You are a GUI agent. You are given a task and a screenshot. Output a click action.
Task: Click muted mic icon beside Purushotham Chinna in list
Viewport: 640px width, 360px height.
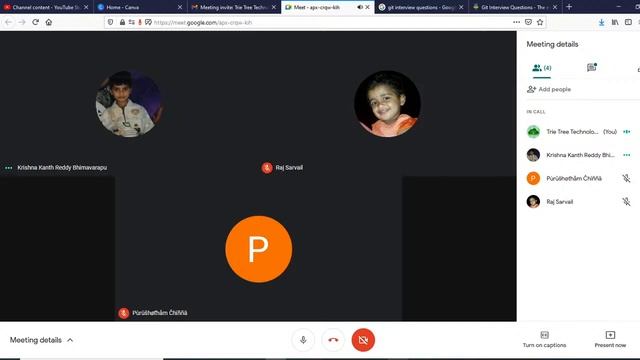[626, 178]
